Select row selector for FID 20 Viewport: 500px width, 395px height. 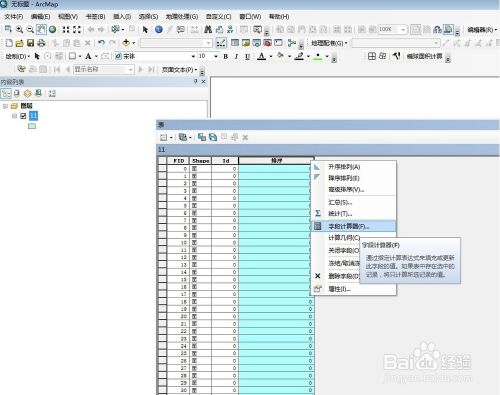162,316
